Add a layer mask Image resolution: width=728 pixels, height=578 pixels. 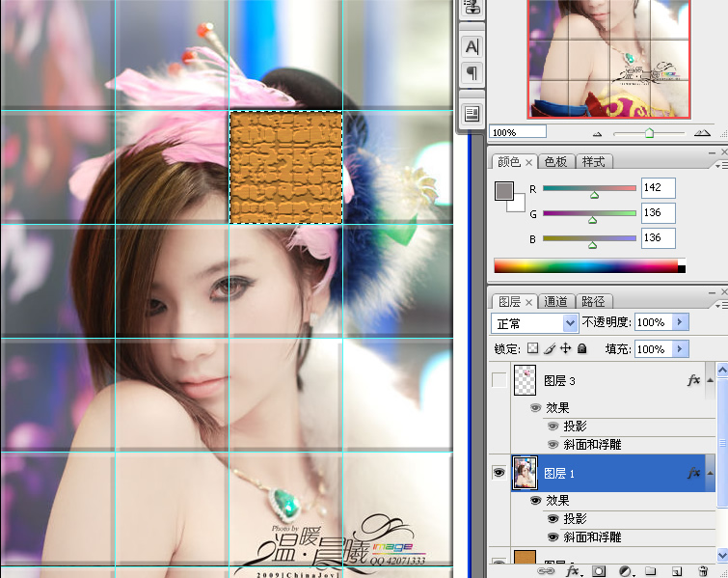click(599, 571)
